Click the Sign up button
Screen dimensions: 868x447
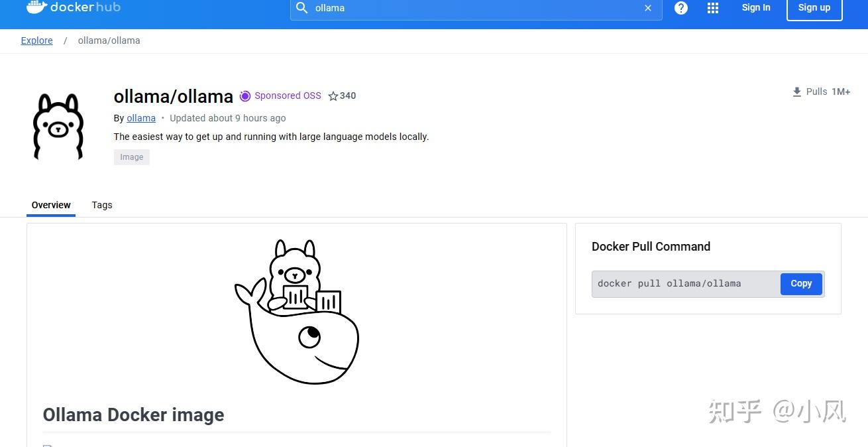pyautogui.click(x=814, y=7)
